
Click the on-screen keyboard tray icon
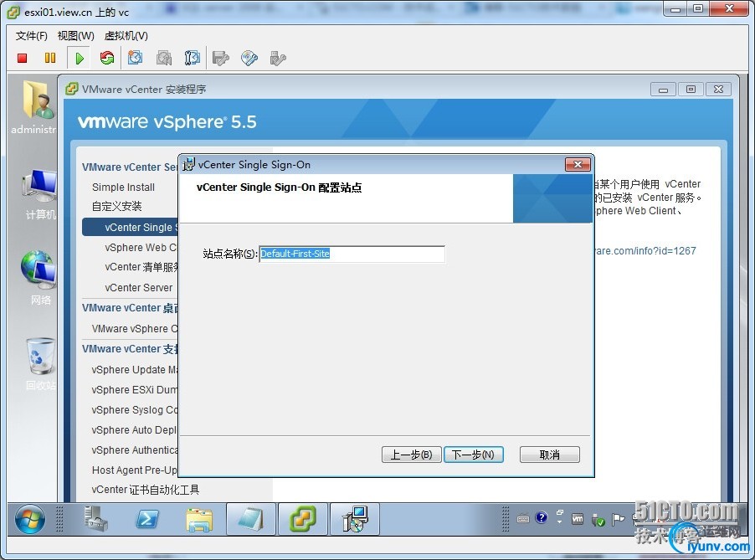coord(523,519)
